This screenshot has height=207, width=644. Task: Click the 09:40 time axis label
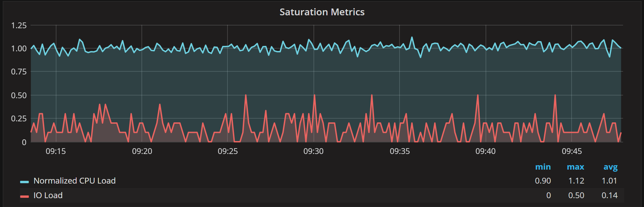486,151
